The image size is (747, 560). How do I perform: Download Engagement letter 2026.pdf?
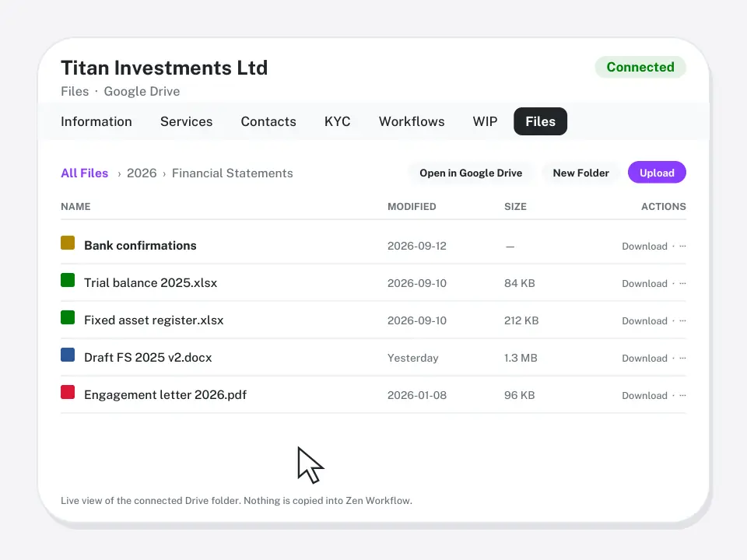click(644, 395)
